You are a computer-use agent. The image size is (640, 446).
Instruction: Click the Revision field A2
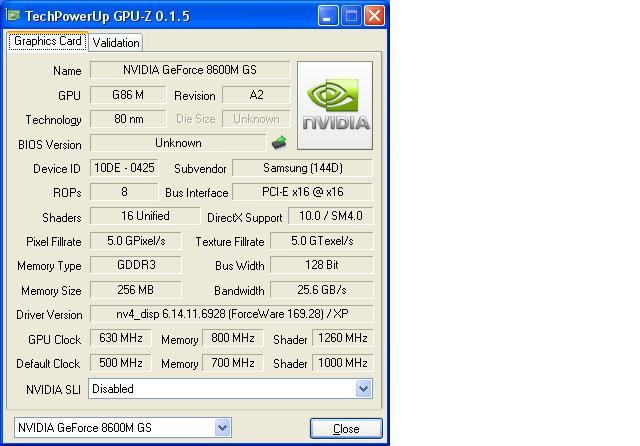256,95
